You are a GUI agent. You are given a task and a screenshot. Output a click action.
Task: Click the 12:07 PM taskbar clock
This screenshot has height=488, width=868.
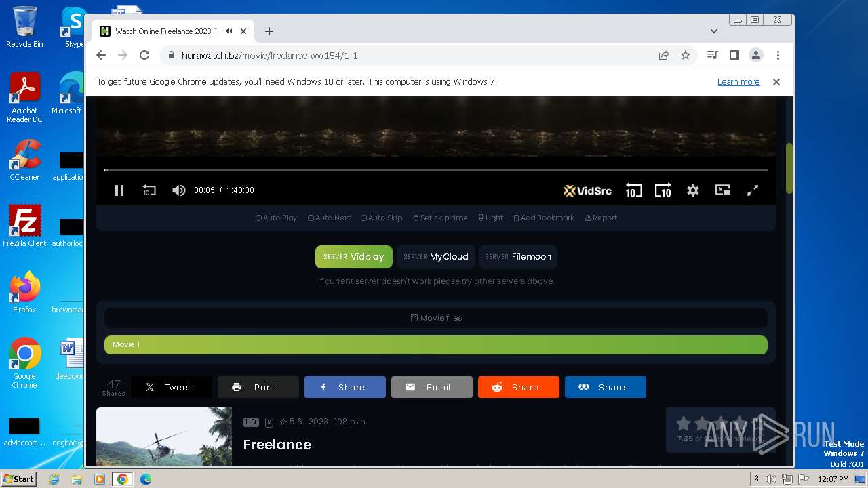[x=833, y=479]
